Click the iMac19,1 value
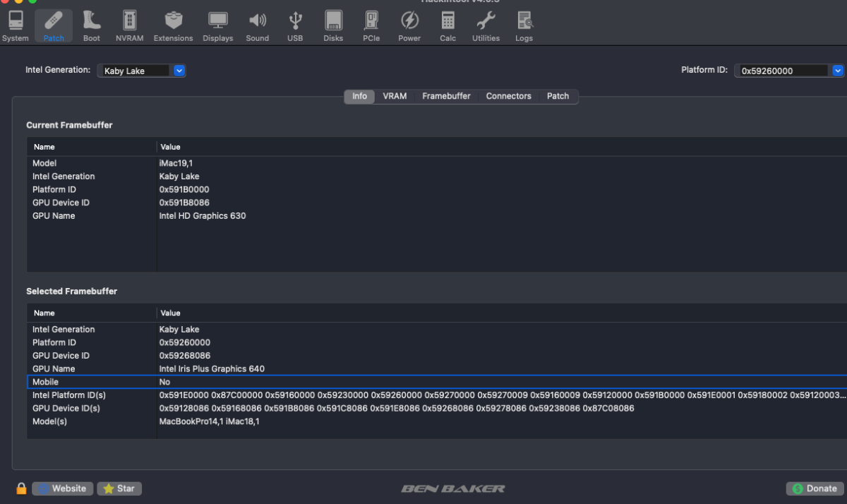Screen dimensions: 847x504 tap(176, 163)
